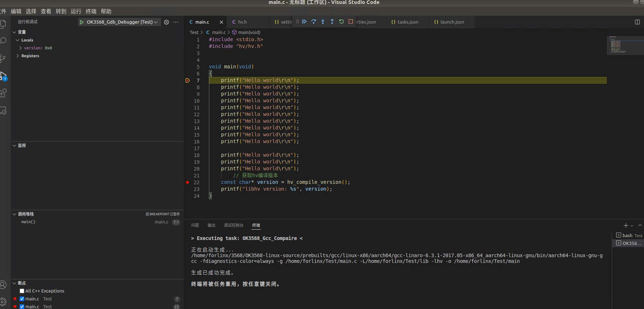Toggle the current-line breakpoint marker at line 7
Image resolution: width=644 pixels, height=309 pixels.
click(188, 80)
